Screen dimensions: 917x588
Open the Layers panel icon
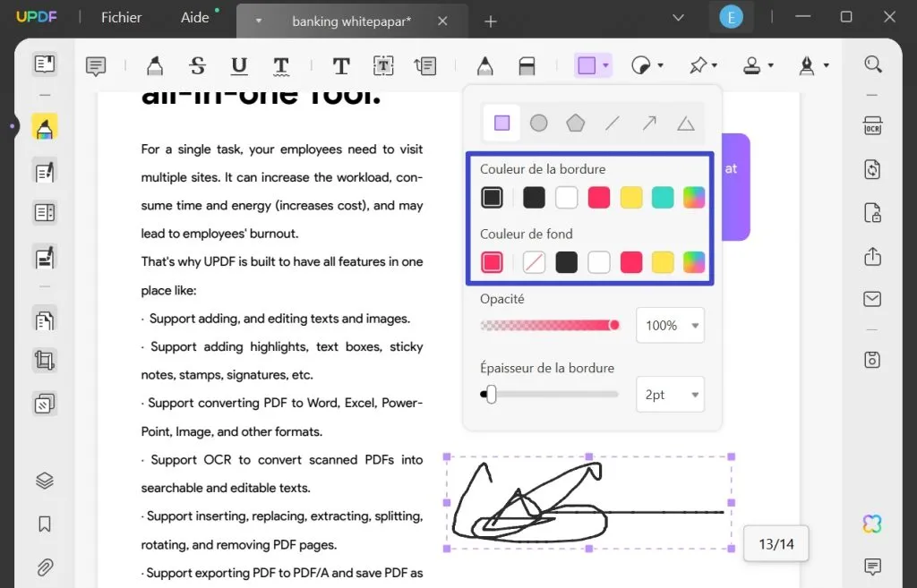coord(45,481)
